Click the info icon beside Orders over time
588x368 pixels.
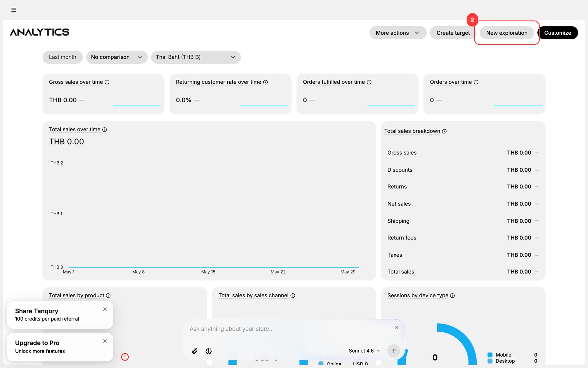click(476, 82)
